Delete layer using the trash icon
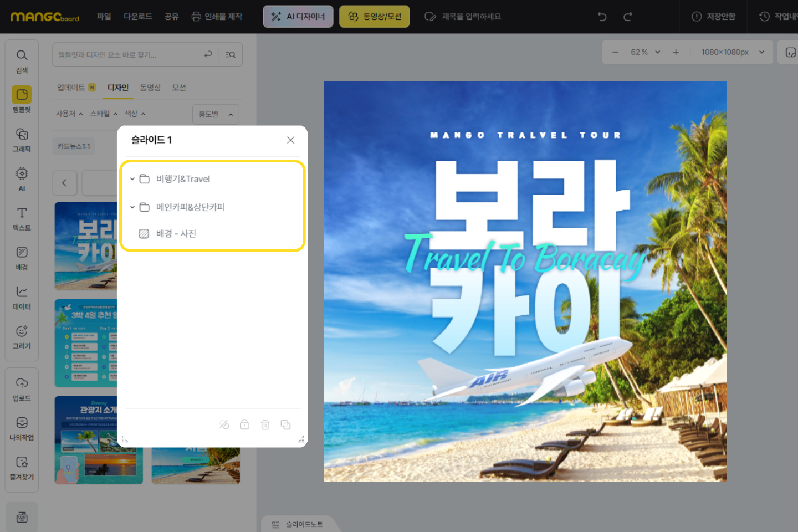Image resolution: width=798 pixels, height=532 pixels. (265, 424)
